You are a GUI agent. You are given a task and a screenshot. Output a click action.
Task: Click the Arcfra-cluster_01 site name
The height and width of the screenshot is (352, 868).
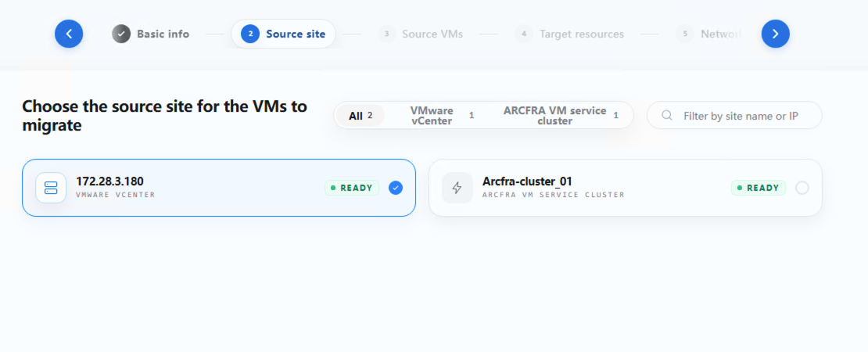[527, 181]
